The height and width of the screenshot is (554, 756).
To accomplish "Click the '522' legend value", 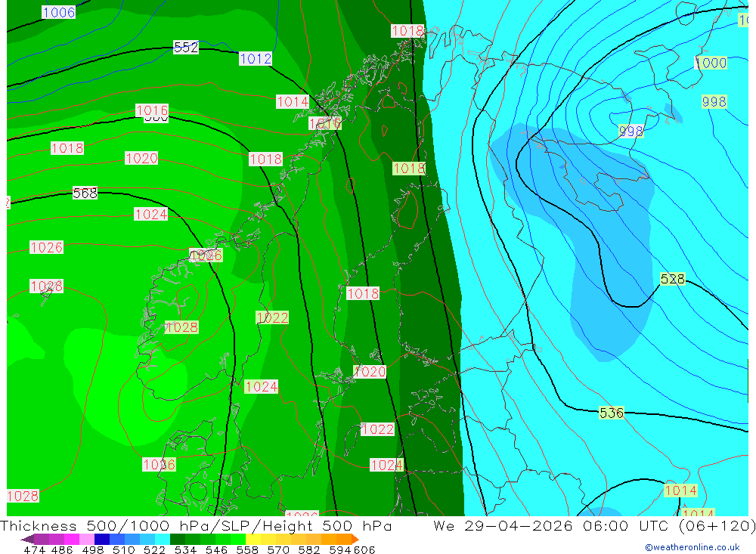I will tap(154, 549).
